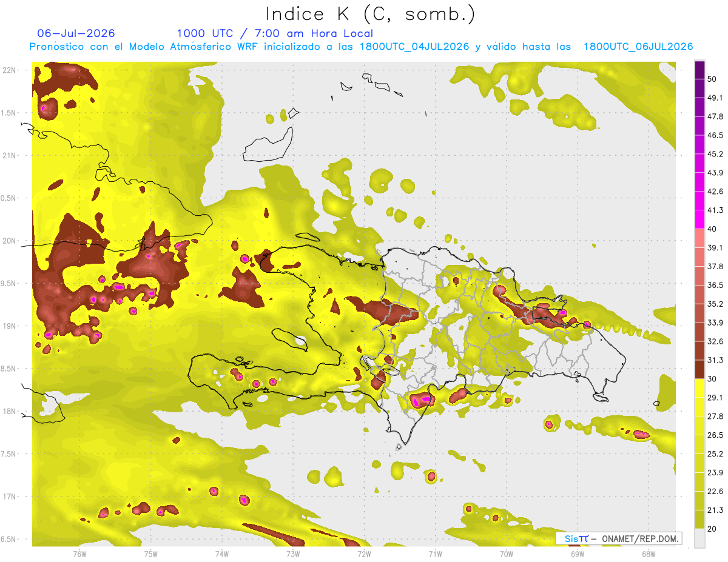Click the 75W longitude label
The image size is (728, 562).
[150, 553]
